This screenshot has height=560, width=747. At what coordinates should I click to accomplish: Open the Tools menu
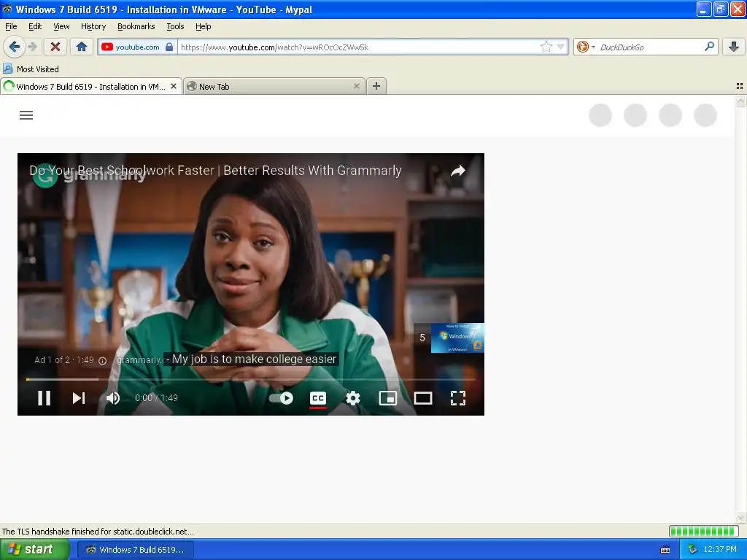[x=175, y=26]
